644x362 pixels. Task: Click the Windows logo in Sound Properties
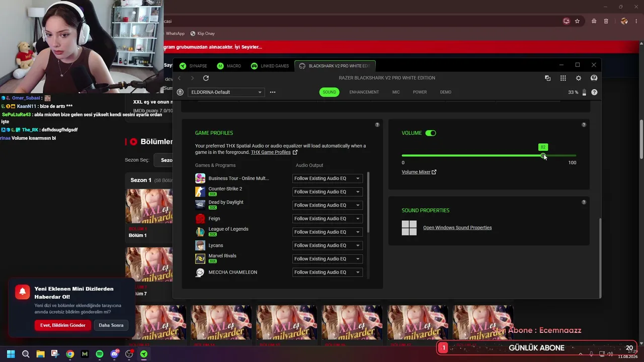point(409,228)
